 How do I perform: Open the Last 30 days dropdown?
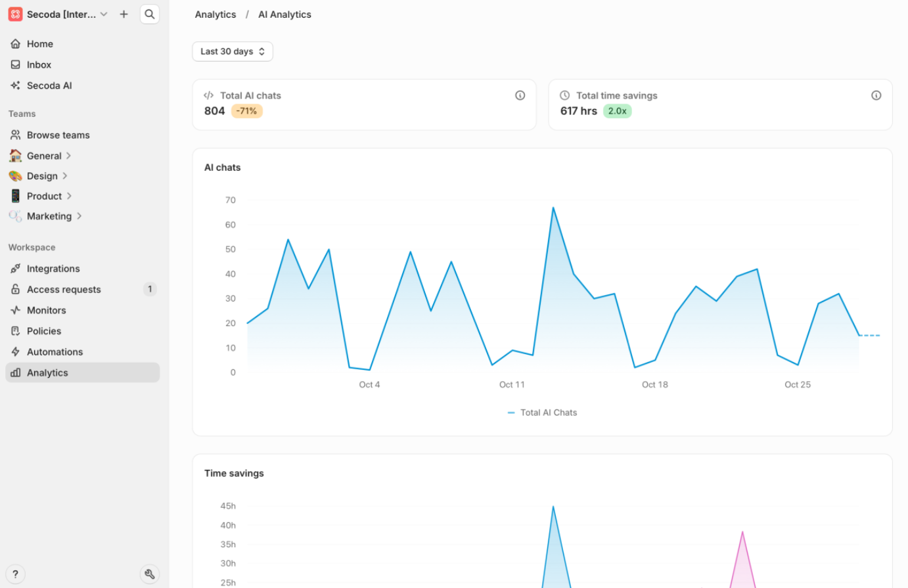point(232,51)
